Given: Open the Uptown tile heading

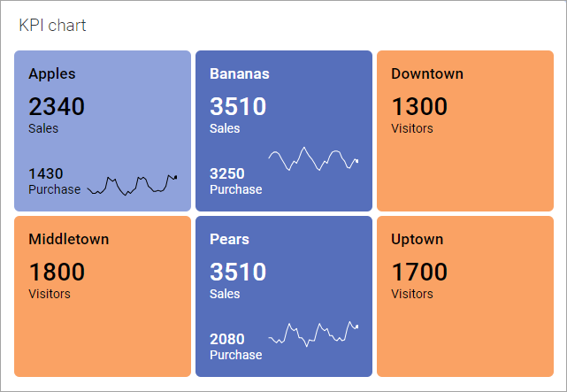Looking at the screenshot, I should point(418,239).
